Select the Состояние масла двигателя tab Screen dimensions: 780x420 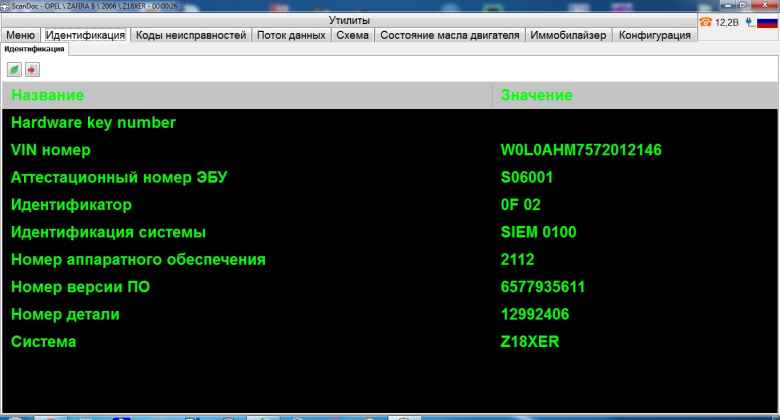click(x=450, y=35)
